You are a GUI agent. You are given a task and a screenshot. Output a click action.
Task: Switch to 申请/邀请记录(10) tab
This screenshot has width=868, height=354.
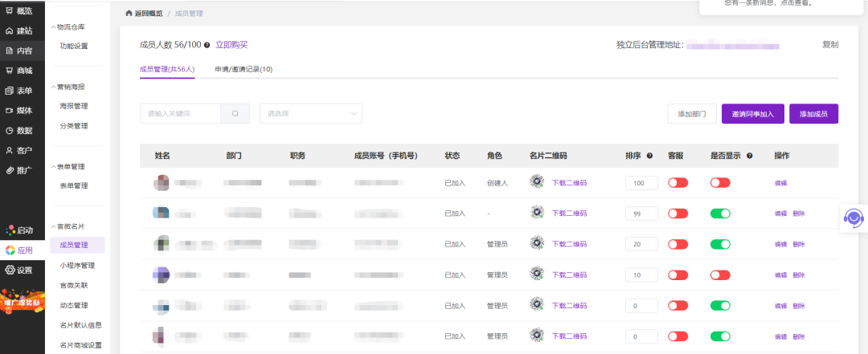[x=244, y=69]
